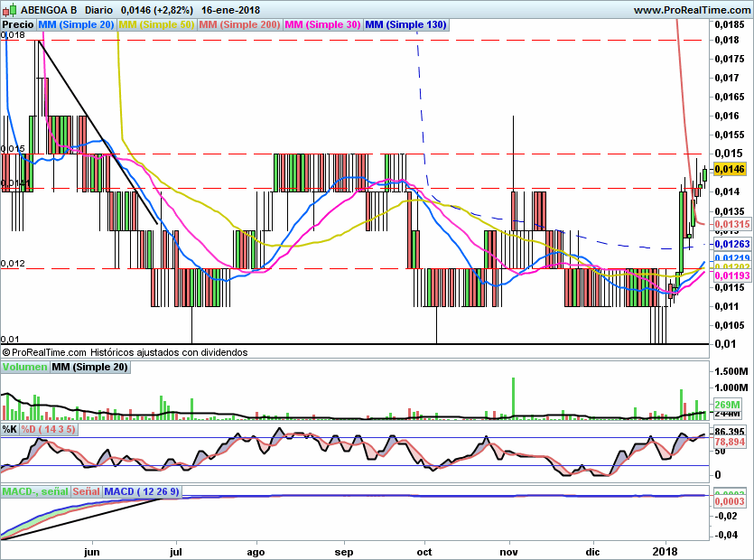This screenshot has width=754, height=560.
Task: Click the 0,0141 support level label
Action: (x=15, y=183)
